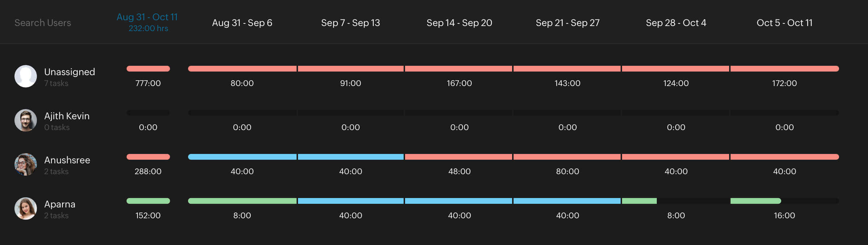Select the Oct 5 - Oct 11 week header
The image size is (868, 245).
(x=784, y=23)
